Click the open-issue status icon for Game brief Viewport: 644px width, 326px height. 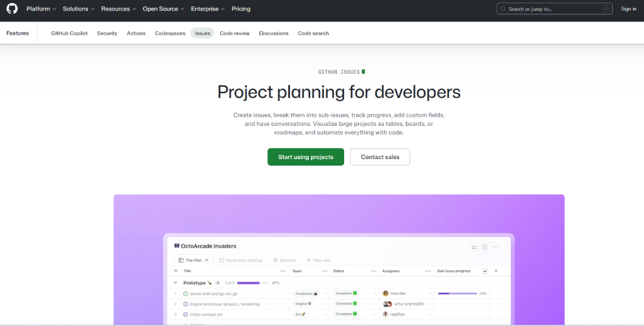point(186,293)
